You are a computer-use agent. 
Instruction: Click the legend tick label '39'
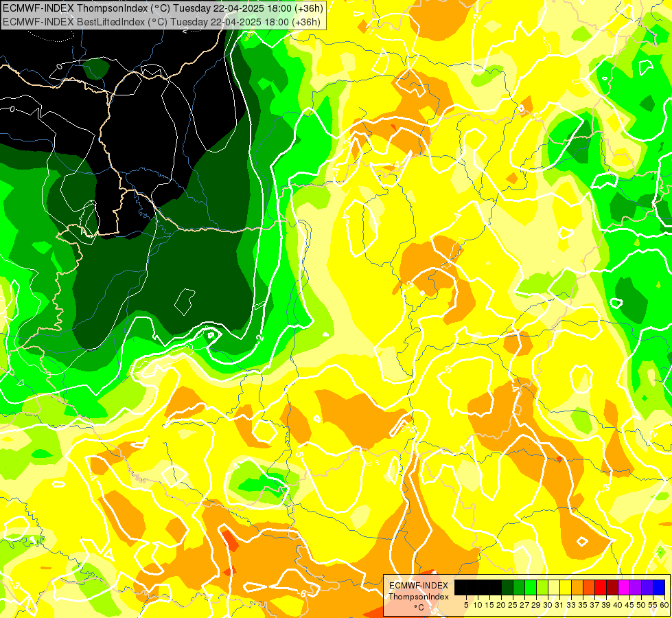pyautogui.click(x=606, y=605)
